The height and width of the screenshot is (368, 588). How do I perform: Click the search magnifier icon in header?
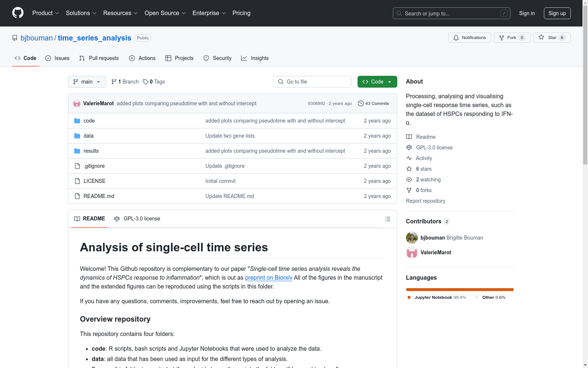pos(399,13)
